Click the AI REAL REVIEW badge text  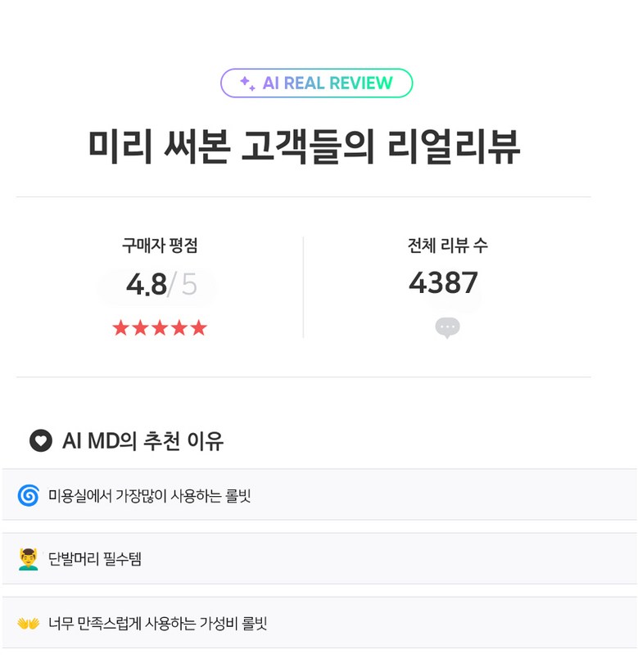tap(327, 83)
